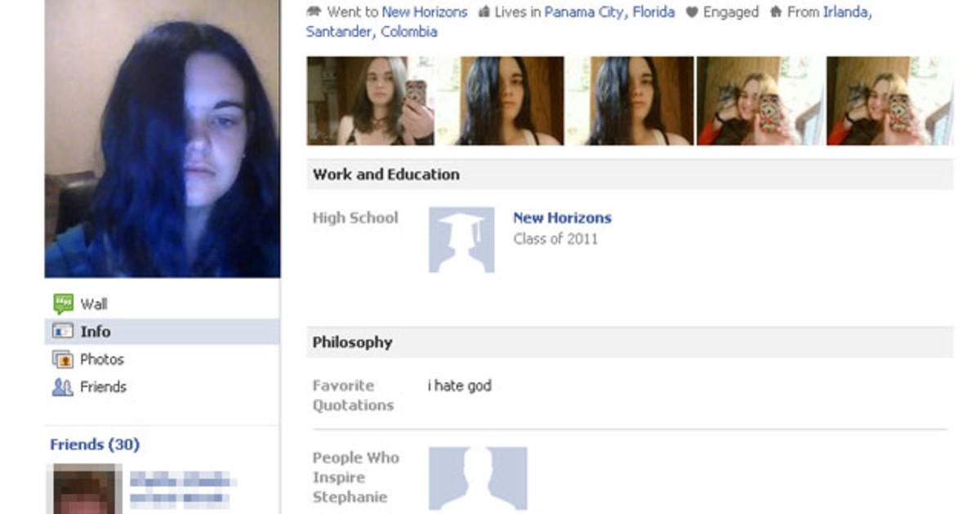Open the Irlanda, Santander, Colombia hometown link
This screenshot has width=980, height=514.
click(x=588, y=22)
